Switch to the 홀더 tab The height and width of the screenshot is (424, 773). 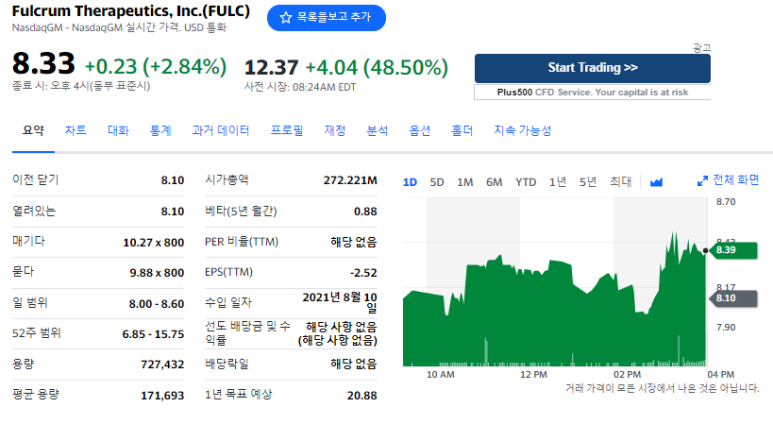pyautogui.click(x=462, y=130)
